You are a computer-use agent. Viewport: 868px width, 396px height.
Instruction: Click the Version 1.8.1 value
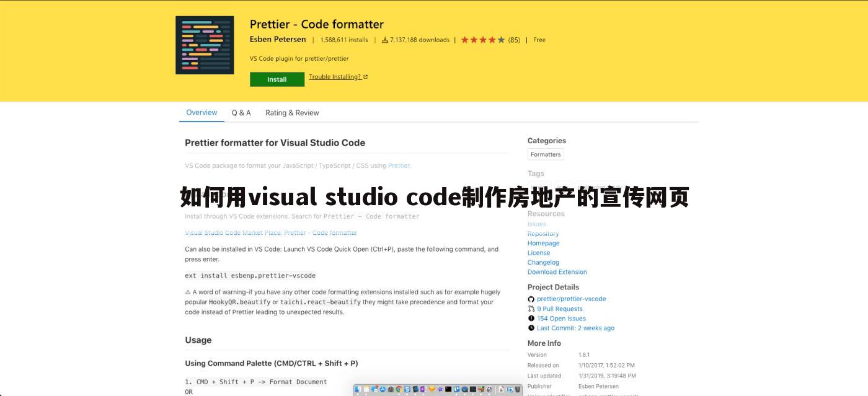click(584, 355)
